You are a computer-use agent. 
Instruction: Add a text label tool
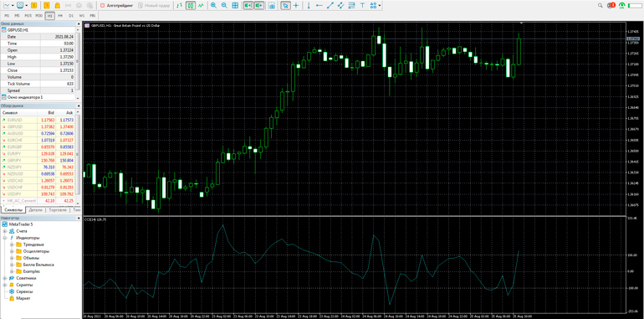pyautogui.click(x=362, y=6)
